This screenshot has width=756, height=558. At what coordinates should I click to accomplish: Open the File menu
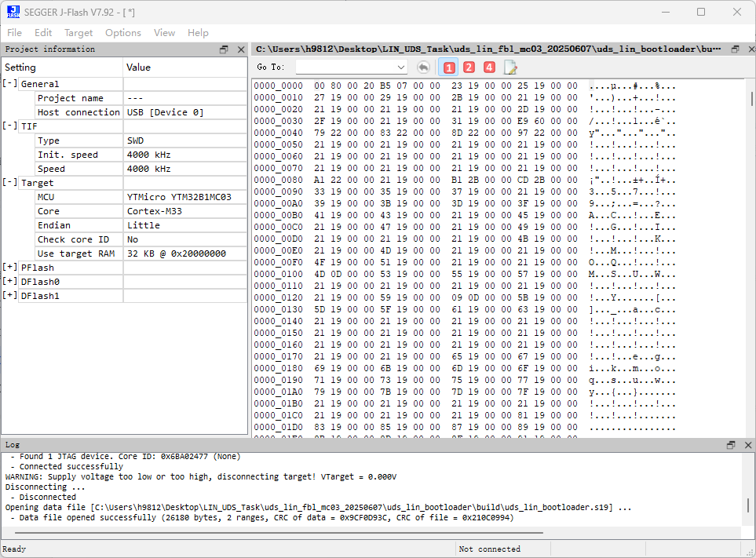[x=14, y=33]
